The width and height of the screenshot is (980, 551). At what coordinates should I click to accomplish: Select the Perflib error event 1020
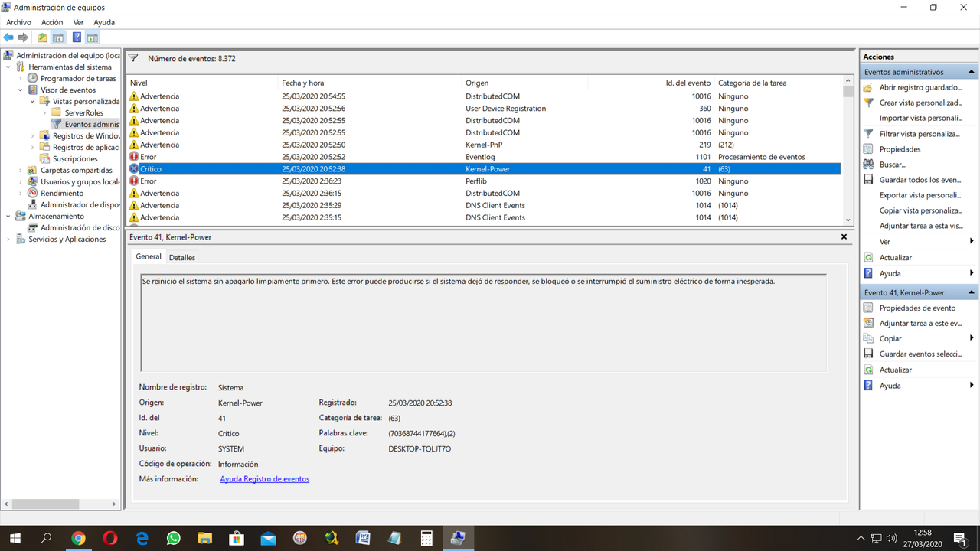(x=484, y=181)
